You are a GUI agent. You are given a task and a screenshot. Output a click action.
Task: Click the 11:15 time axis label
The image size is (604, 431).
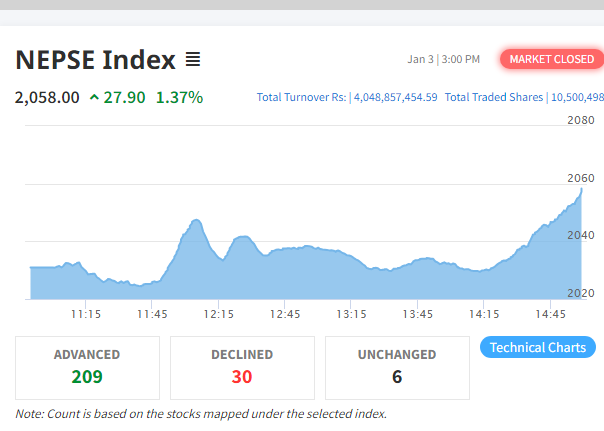point(86,314)
